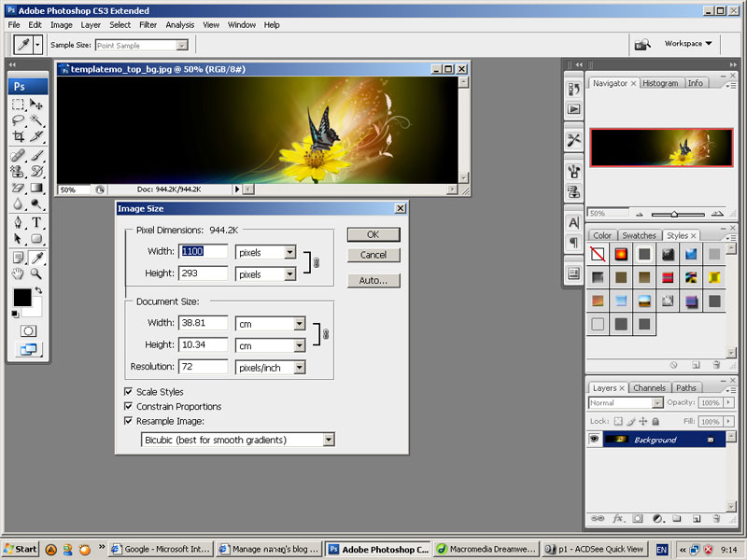Screen dimensions: 747x560
Task: Select the Healing Brush tool
Action: [18, 155]
